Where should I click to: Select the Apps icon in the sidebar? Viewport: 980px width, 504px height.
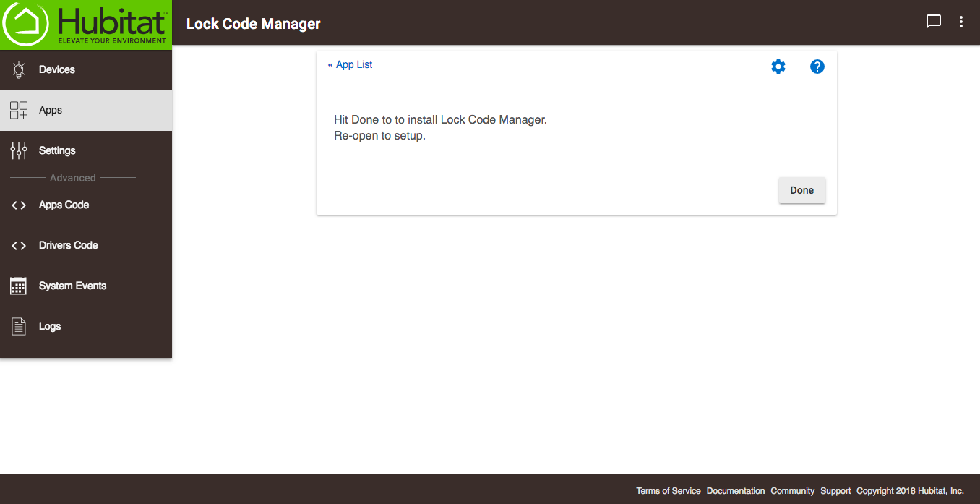tap(17, 110)
